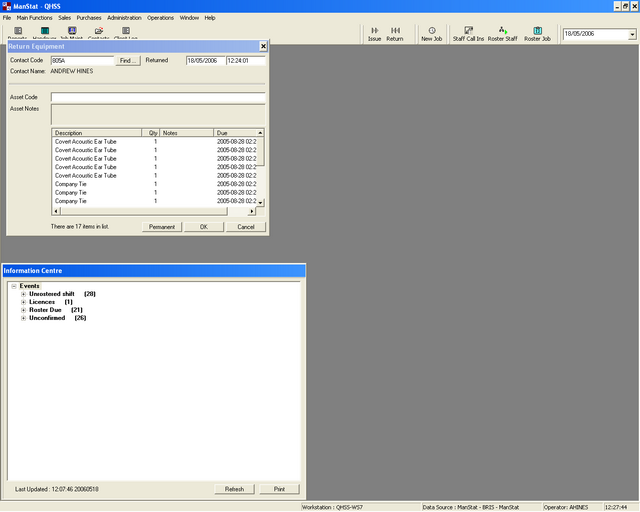Screen dimensions: 640x512
Task: Open the toolbar date dropdown
Action: 632,35
